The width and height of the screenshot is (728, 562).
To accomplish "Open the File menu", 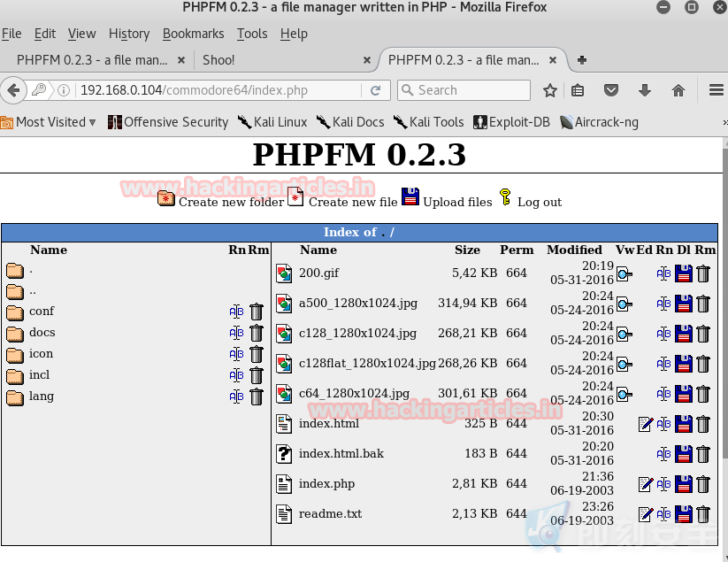I will pyautogui.click(x=11, y=34).
